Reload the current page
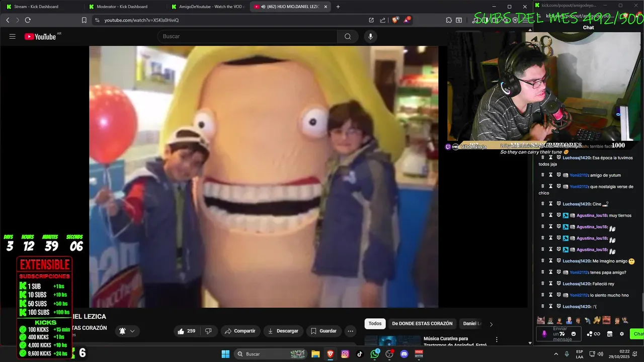 (x=28, y=20)
